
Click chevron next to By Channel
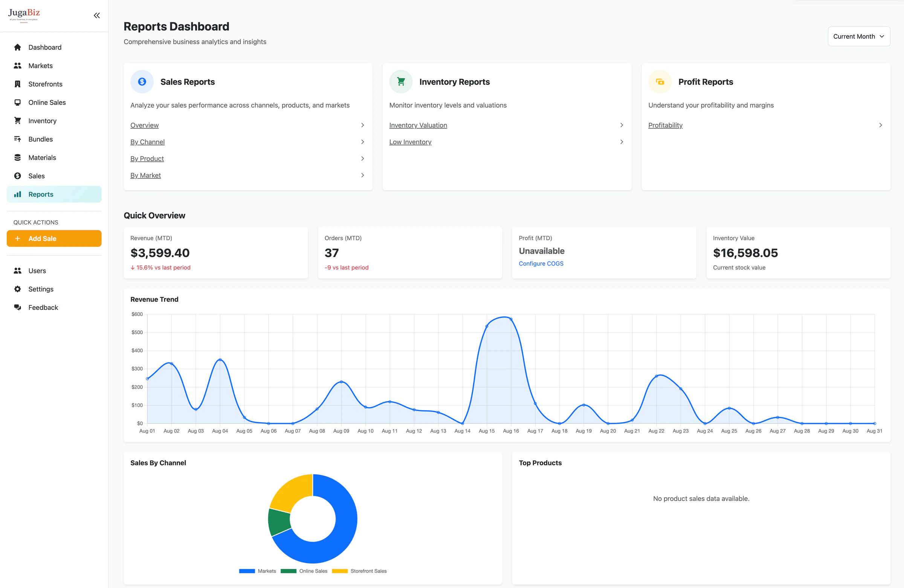pos(363,142)
